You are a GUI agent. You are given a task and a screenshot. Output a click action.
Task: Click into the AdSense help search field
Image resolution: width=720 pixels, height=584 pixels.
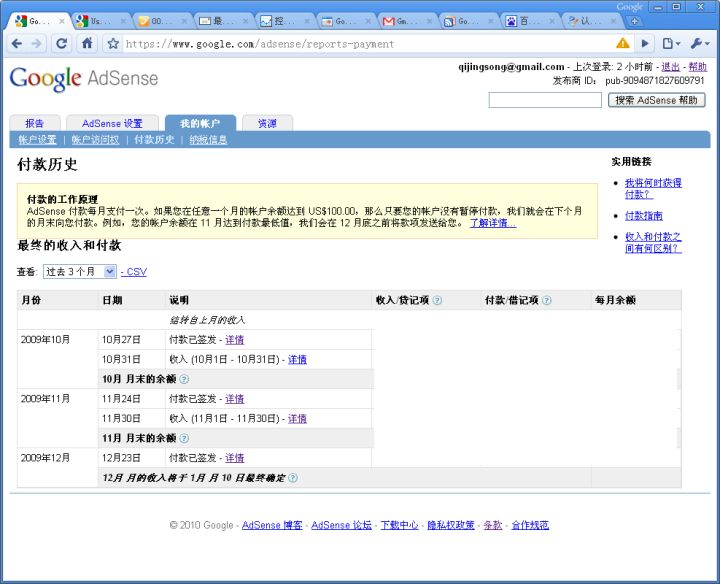pos(545,100)
